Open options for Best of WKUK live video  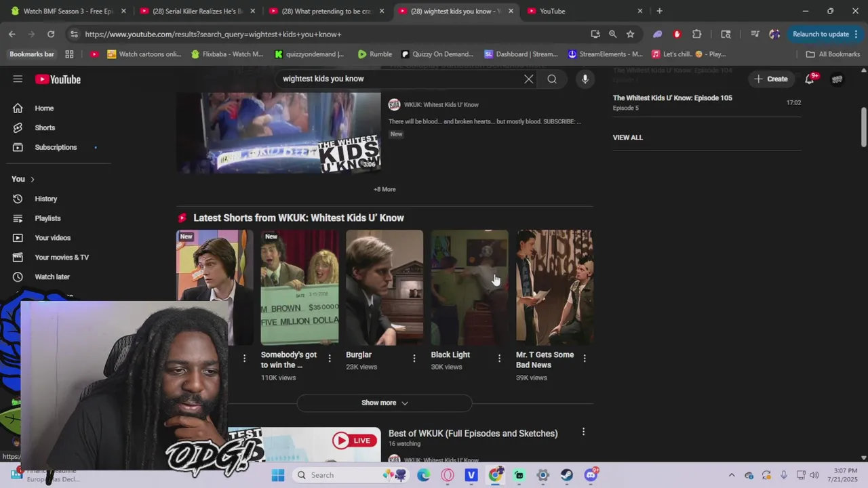tap(583, 432)
